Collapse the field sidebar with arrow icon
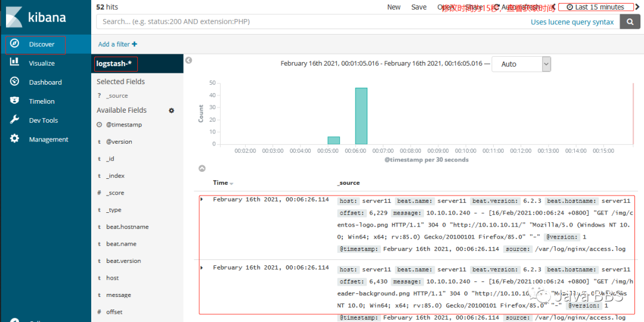The height and width of the screenshot is (322, 644). tap(188, 60)
